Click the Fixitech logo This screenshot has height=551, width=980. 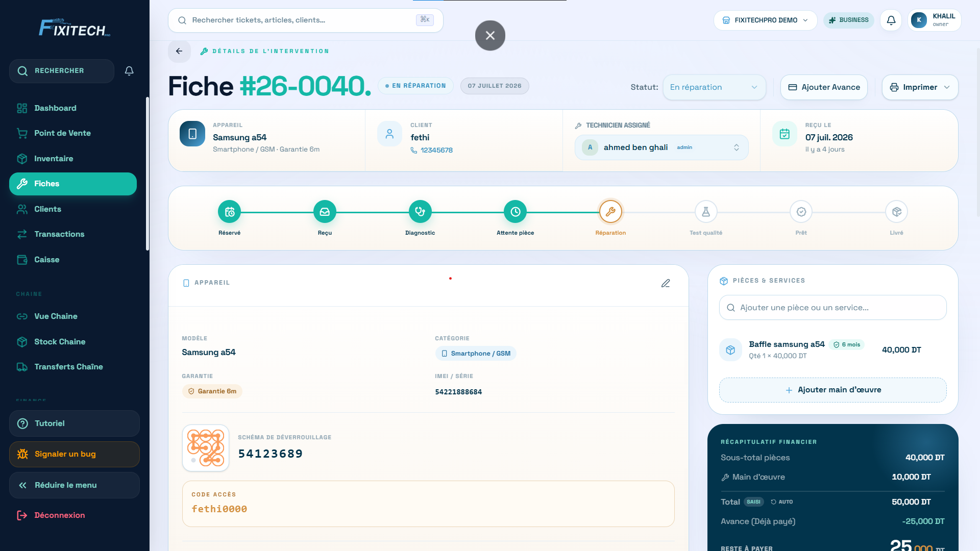point(75,28)
